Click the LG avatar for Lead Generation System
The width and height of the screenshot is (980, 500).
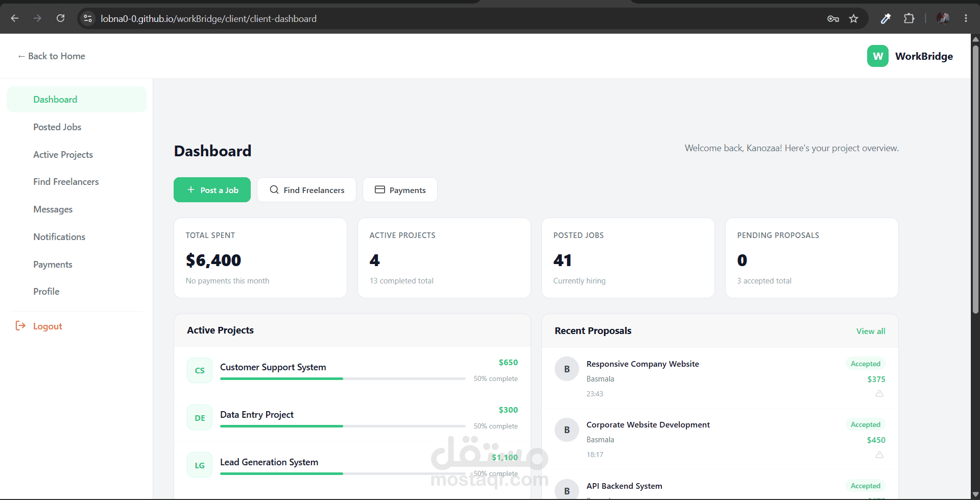200,465
